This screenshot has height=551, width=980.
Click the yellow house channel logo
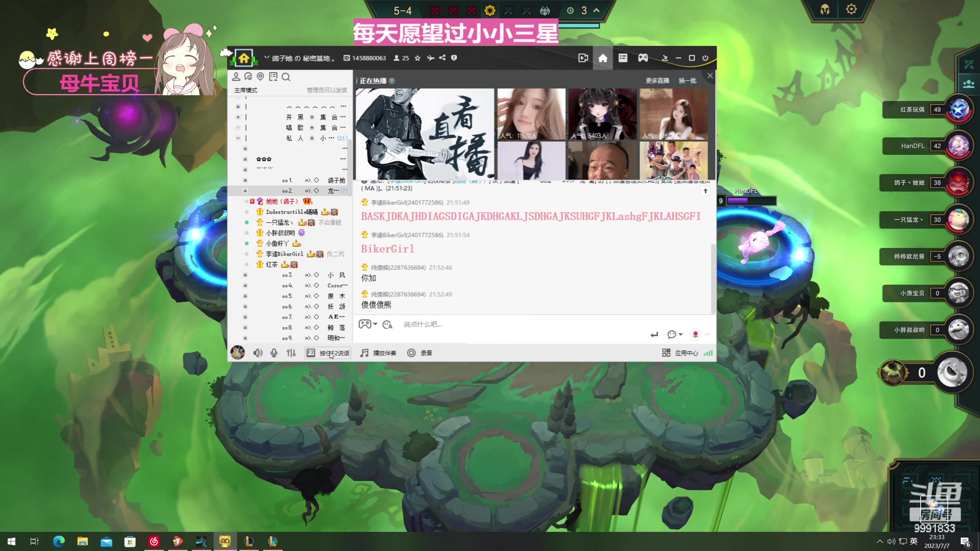click(x=244, y=58)
